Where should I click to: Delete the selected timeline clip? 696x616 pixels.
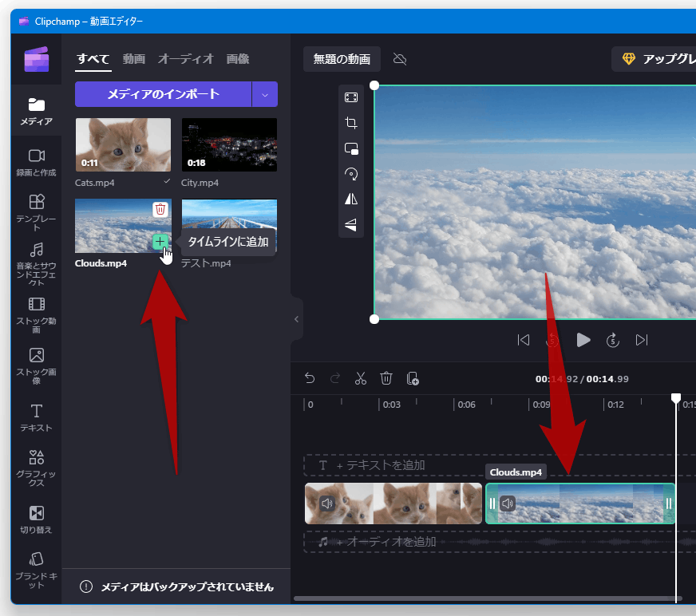coord(386,378)
